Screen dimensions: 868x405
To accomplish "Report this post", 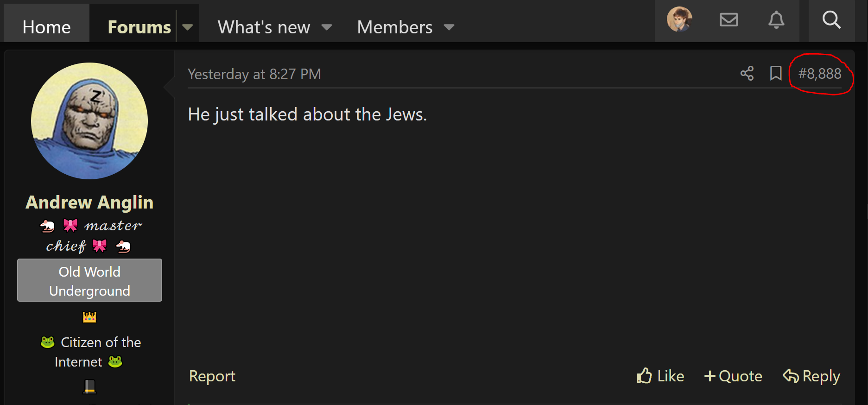I will click(x=212, y=376).
